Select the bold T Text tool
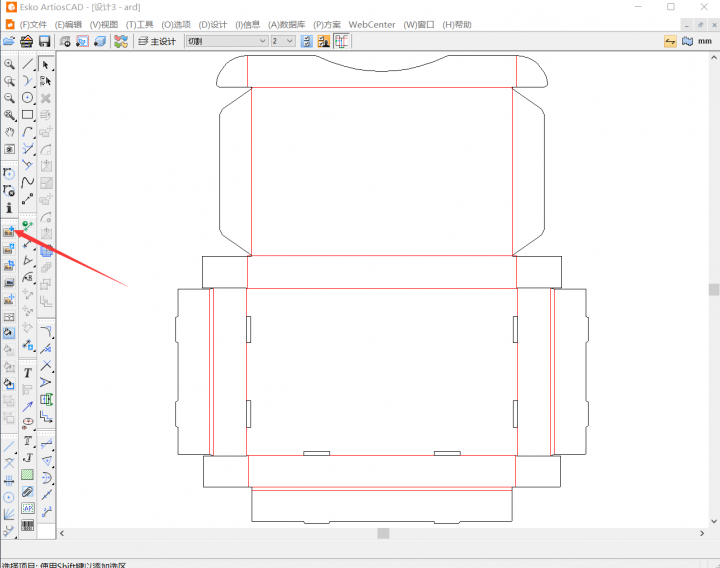 tap(28, 372)
